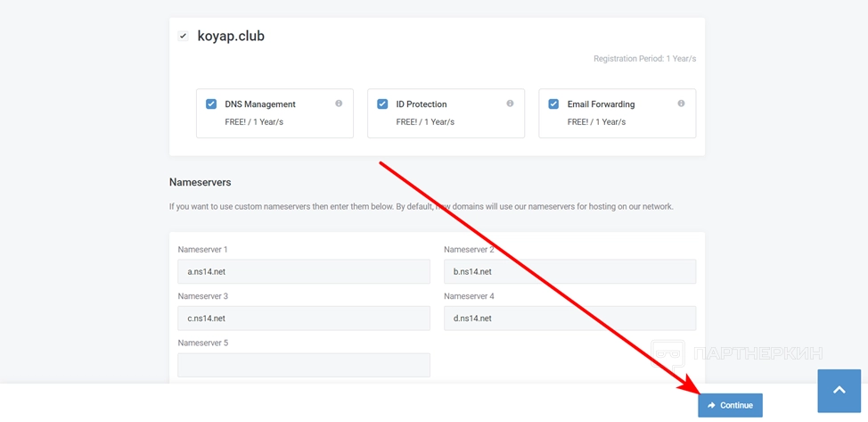Focus the Nameserver 2 field with b.ns14.net
Viewport: 868px width, 422px height.
(x=569, y=271)
